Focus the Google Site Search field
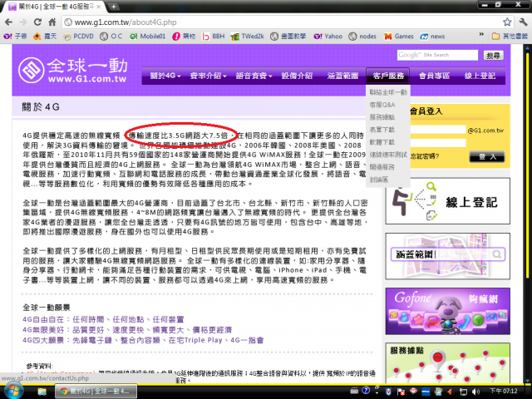 pyautogui.click(x=437, y=55)
